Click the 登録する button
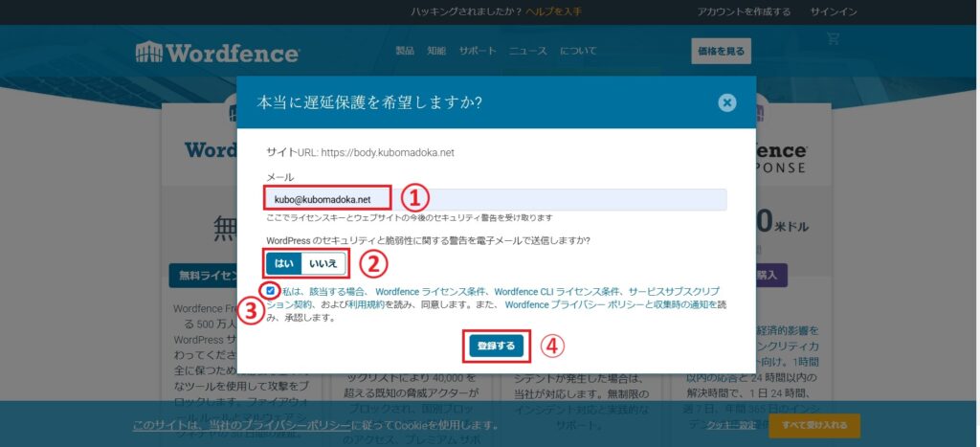 point(497,346)
